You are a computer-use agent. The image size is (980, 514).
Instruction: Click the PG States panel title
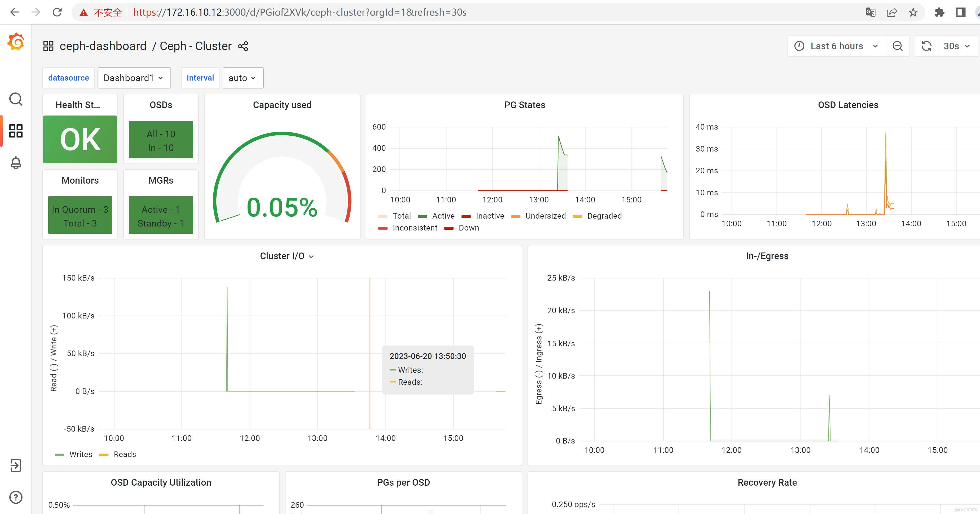tap(524, 105)
